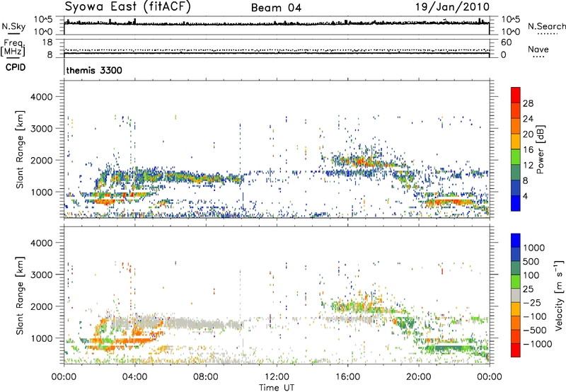Click the 'N.Search' legend label

tap(547, 26)
